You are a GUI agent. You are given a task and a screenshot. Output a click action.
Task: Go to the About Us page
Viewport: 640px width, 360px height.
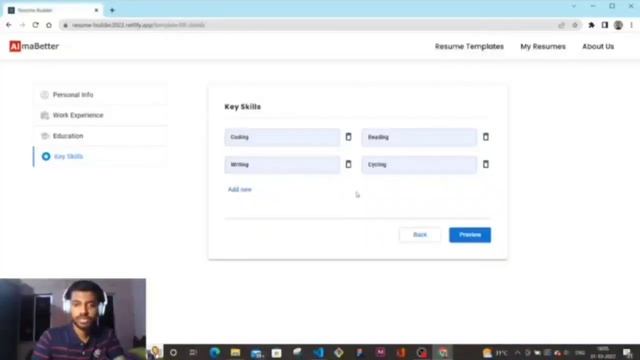click(x=598, y=47)
